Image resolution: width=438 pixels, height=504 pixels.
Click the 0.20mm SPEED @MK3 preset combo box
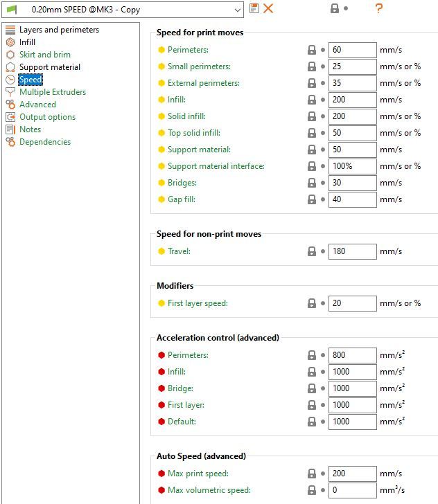[123, 10]
